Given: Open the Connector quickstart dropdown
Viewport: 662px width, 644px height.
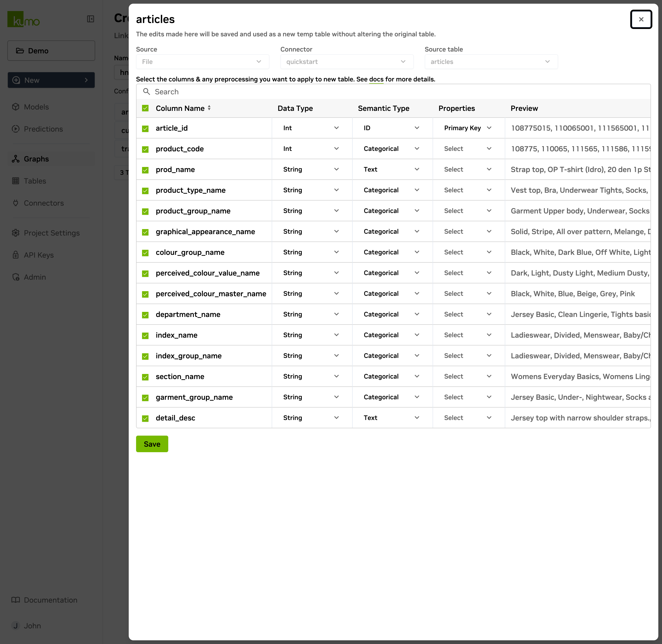Looking at the screenshot, I should coord(347,62).
